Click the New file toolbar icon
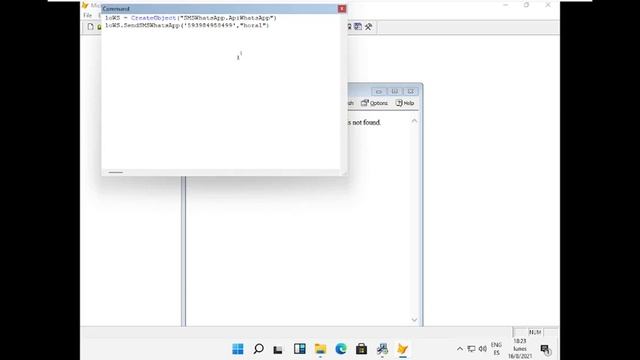This screenshot has height=360, width=640. [x=90, y=27]
